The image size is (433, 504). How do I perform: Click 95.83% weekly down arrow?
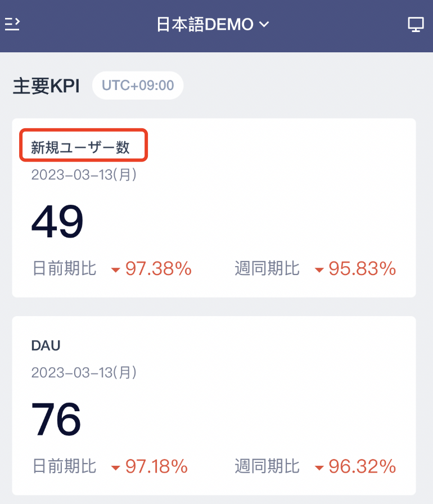319,270
